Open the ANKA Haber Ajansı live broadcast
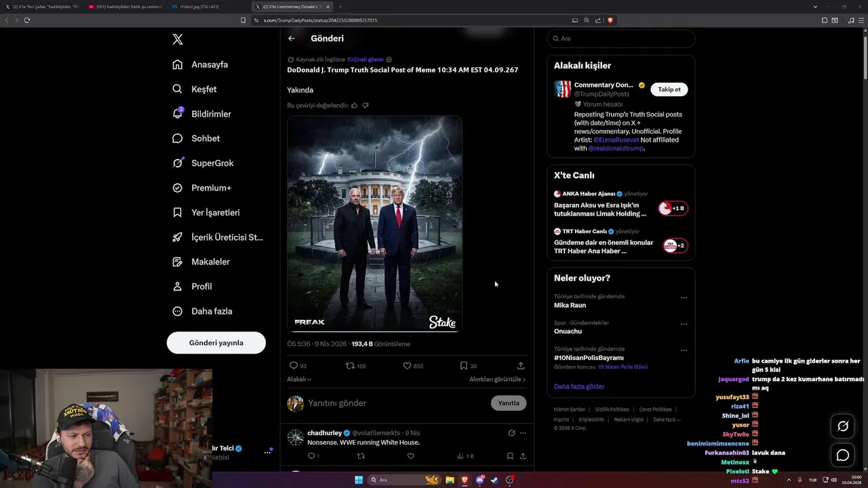 point(620,204)
